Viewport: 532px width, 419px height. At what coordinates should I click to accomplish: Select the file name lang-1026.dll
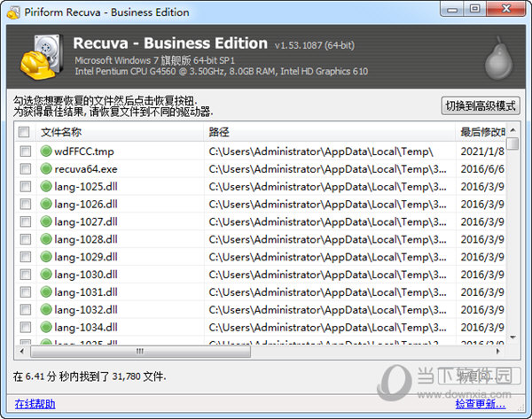pyautogui.click(x=86, y=205)
